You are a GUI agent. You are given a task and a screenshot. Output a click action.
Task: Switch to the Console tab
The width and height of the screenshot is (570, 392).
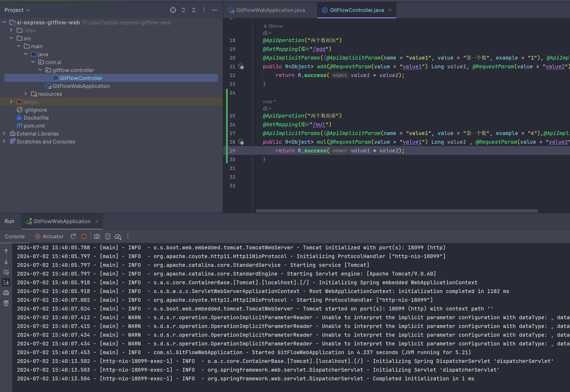pos(15,236)
